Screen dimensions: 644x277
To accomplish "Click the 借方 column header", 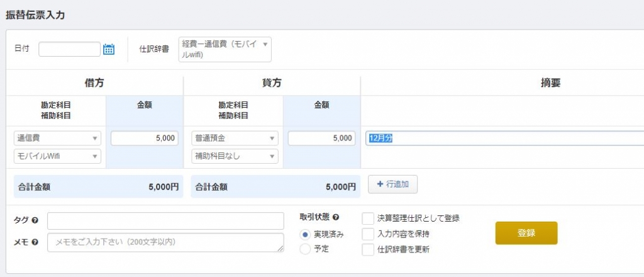I will [94, 83].
